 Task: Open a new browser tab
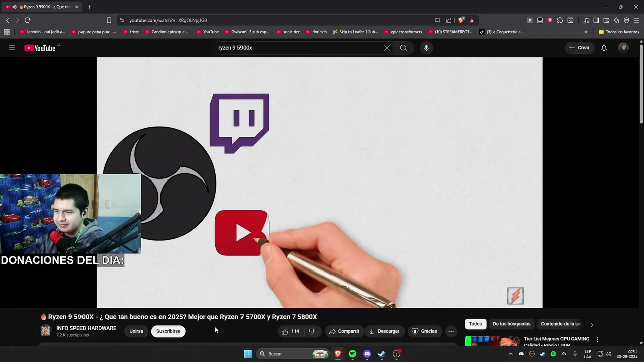pyautogui.click(x=89, y=7)
